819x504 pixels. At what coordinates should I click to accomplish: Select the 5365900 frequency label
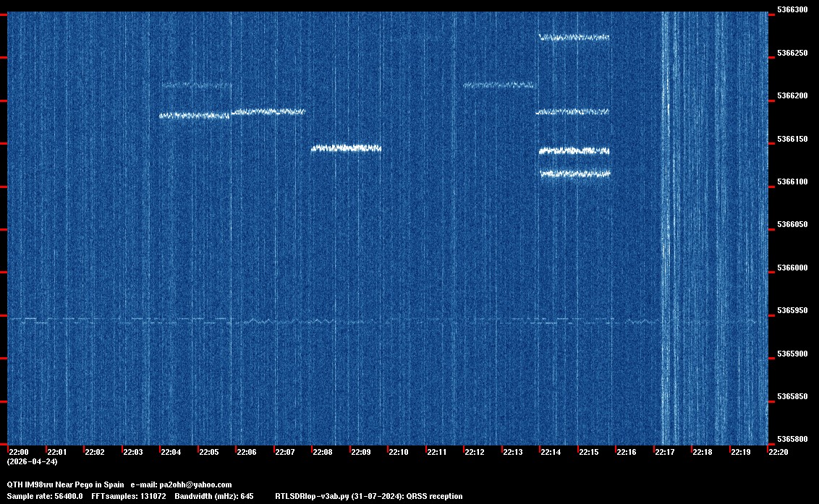click(x=792, y=354)
